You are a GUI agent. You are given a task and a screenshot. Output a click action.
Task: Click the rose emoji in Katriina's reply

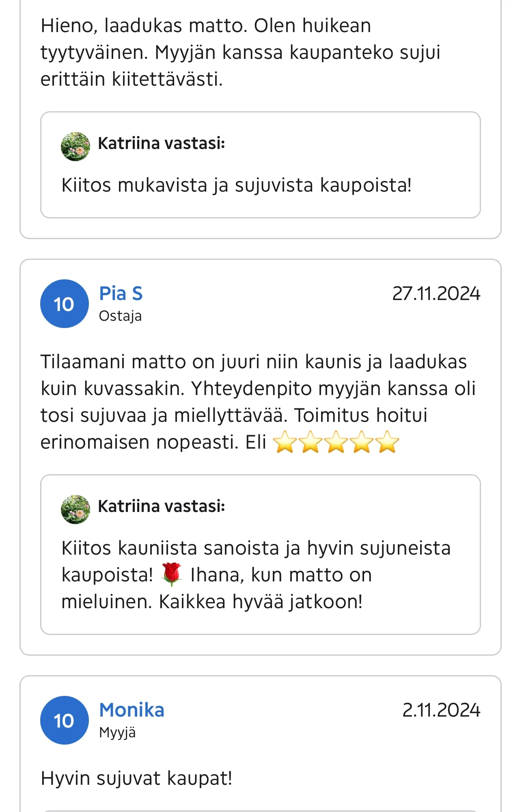[173, 574]
